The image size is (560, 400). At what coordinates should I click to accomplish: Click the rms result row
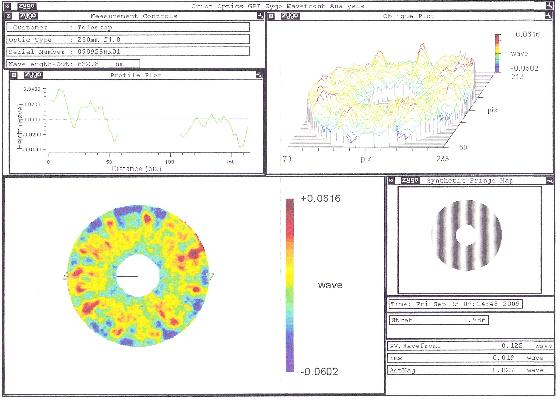tap(471, 358)
